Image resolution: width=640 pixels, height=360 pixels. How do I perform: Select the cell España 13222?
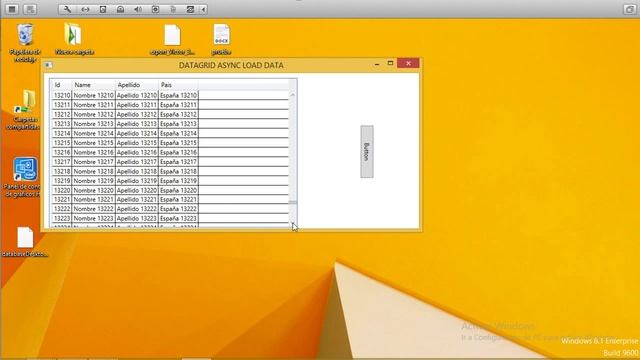click(178, 209)
